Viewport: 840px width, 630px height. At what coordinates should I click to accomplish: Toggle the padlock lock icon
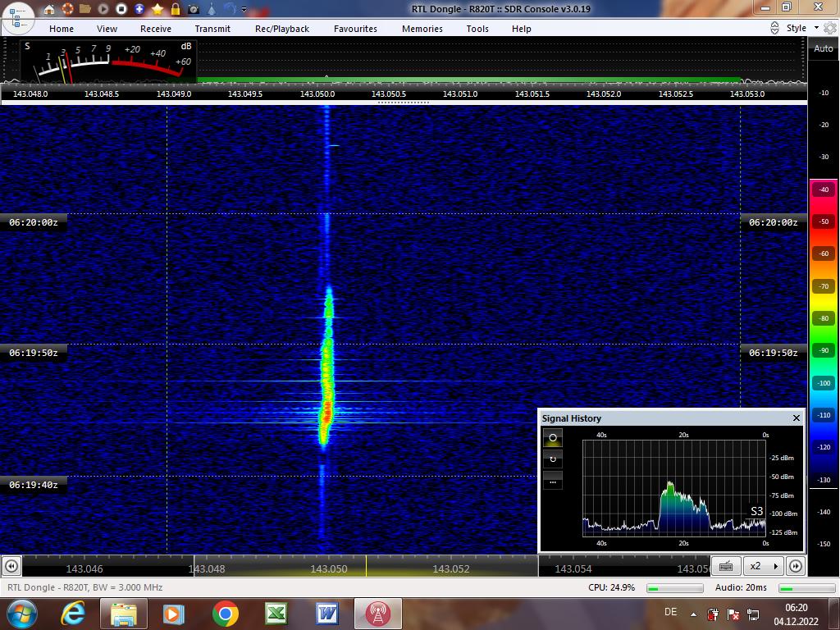(176, 9)
